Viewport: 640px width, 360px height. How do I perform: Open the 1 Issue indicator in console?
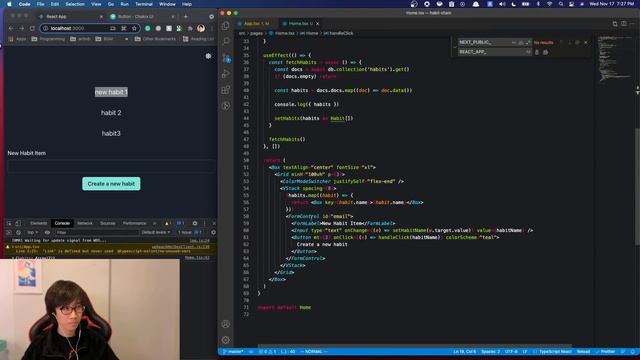point(189,232)
